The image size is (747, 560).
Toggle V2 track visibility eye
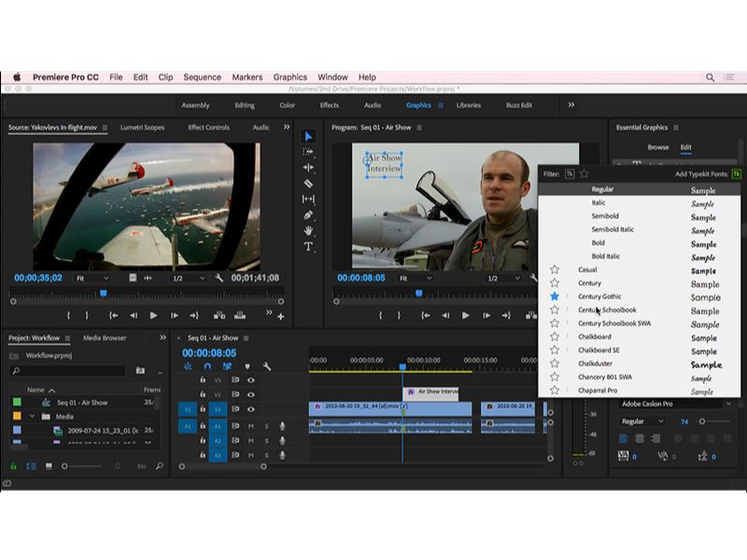click(x=250, y=395)
